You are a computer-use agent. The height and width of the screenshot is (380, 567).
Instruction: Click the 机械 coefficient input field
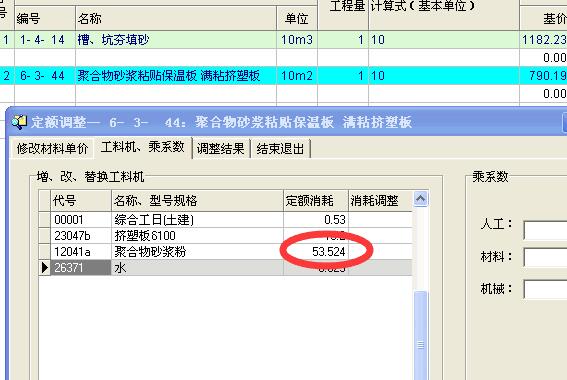545,289
